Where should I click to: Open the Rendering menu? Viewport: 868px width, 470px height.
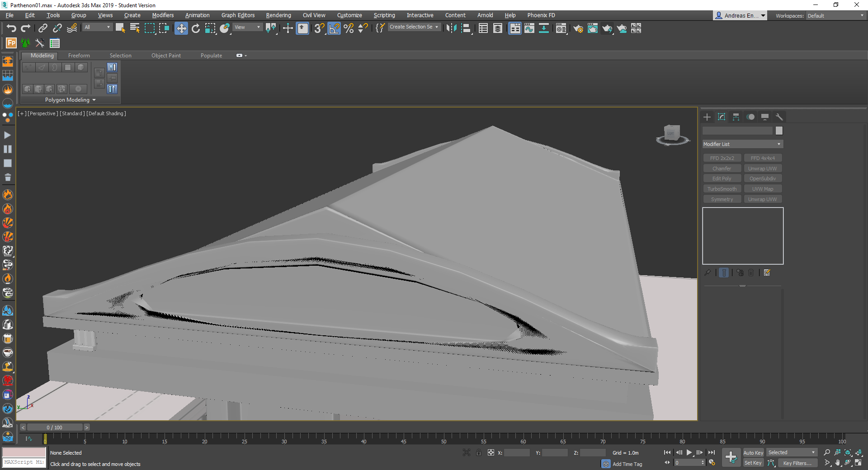(278, 15)
